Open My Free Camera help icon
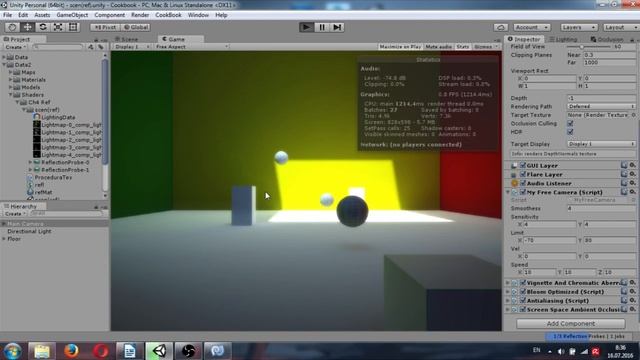 (x=624, y=192)
